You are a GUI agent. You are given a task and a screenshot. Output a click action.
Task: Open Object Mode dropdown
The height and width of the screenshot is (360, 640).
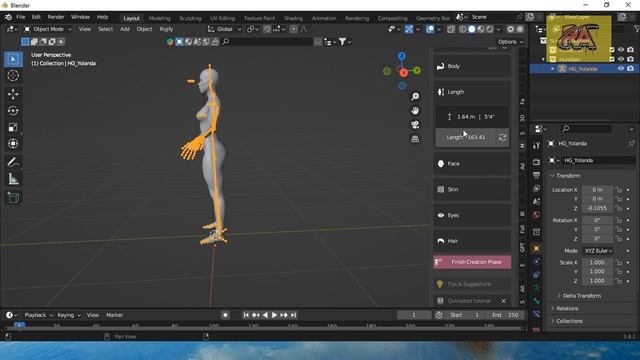[47, 29]
